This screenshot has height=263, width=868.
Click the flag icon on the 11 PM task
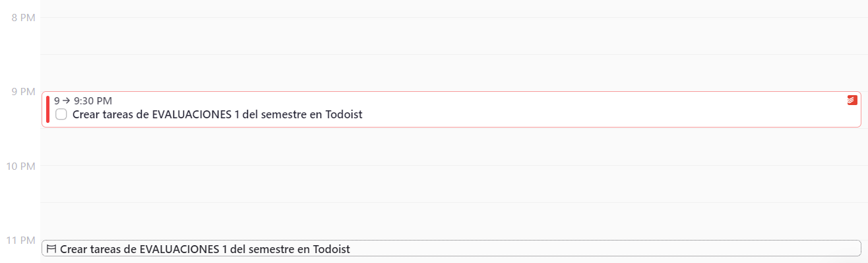(x=51, y=249)
